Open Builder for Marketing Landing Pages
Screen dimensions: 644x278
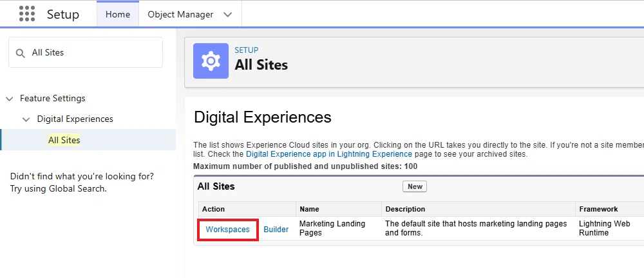276,230
